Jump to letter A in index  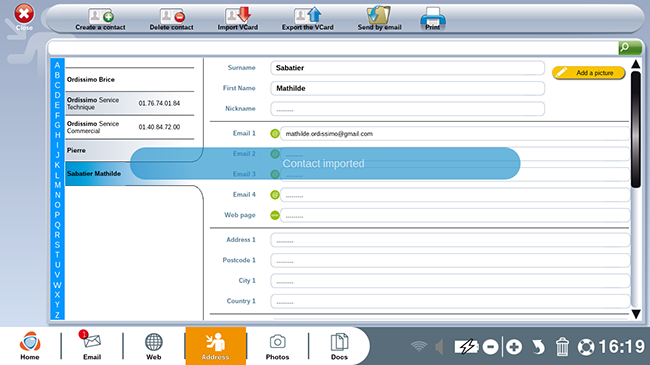coord(57,65)
